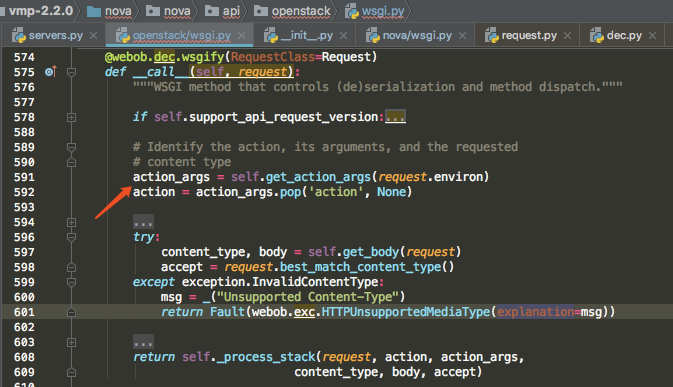This screenshot has width=673, height=387.
Task: Open the request.py editor tab
Action: click(521, 36)
